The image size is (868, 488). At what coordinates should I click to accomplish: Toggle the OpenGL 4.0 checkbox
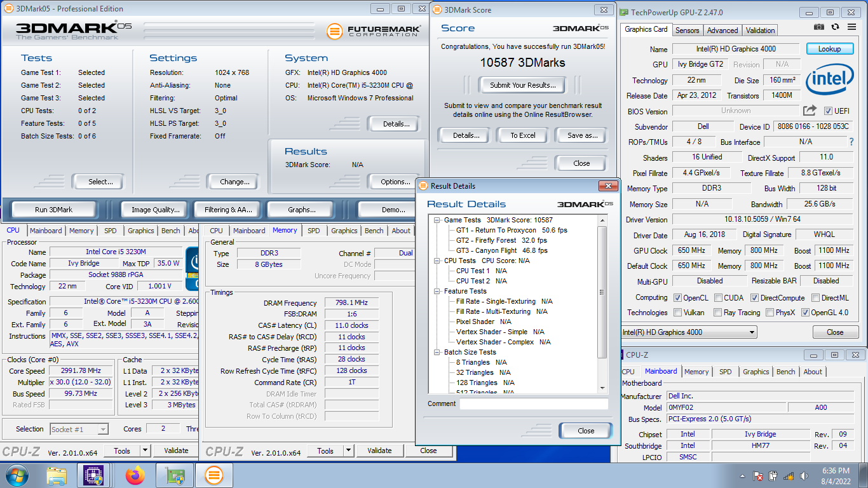click(x=805, y=312)
